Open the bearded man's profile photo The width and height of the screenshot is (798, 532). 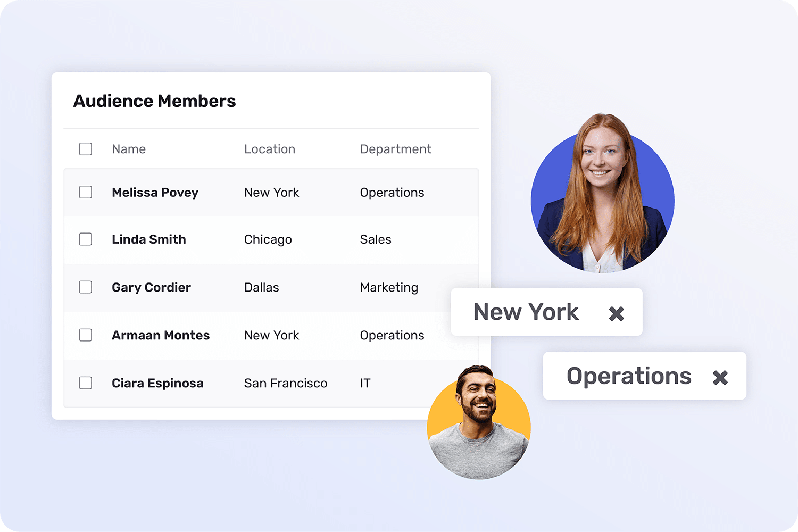click(479, 422)
